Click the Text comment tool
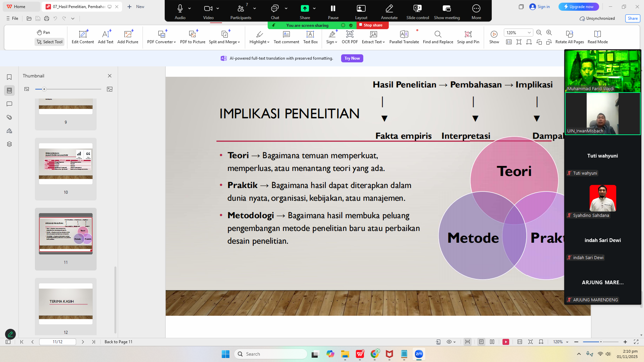This screenshot has width=644, height=362. click(x=286, y=37)
